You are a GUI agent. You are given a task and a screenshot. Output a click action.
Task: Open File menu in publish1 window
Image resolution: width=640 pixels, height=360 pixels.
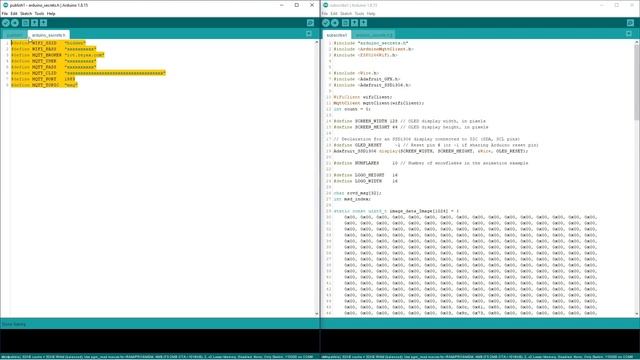point(5,13)
